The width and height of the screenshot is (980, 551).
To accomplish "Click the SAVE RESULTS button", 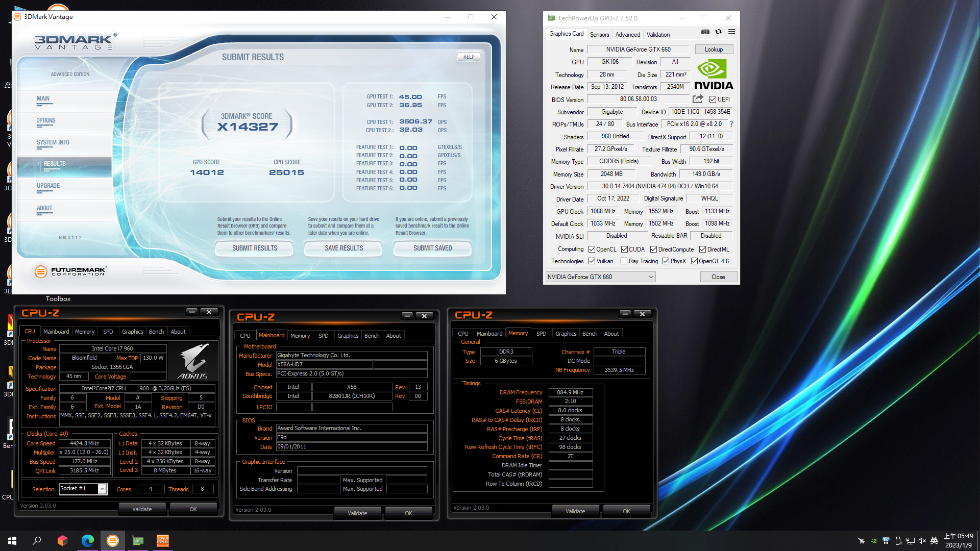I will [344, 248].
